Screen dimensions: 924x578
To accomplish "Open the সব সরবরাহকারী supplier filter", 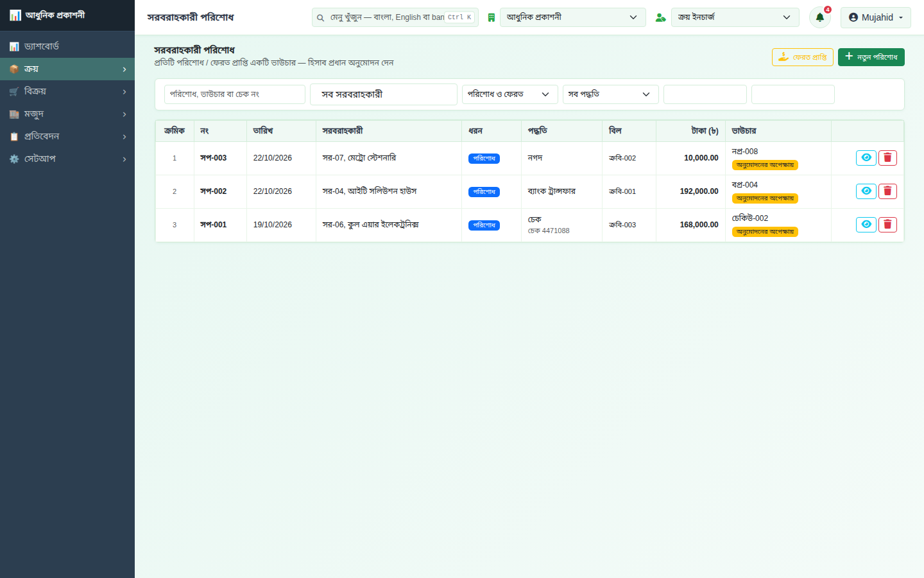I will coord(384,94).
